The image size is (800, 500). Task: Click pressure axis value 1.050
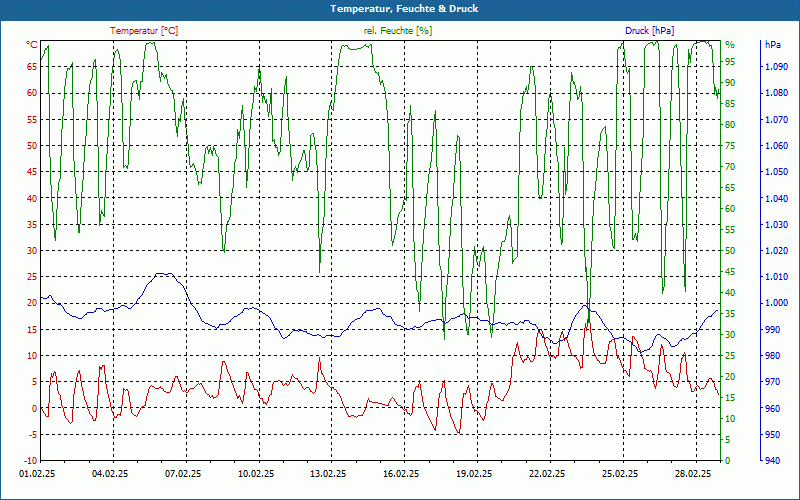point(776,172)
